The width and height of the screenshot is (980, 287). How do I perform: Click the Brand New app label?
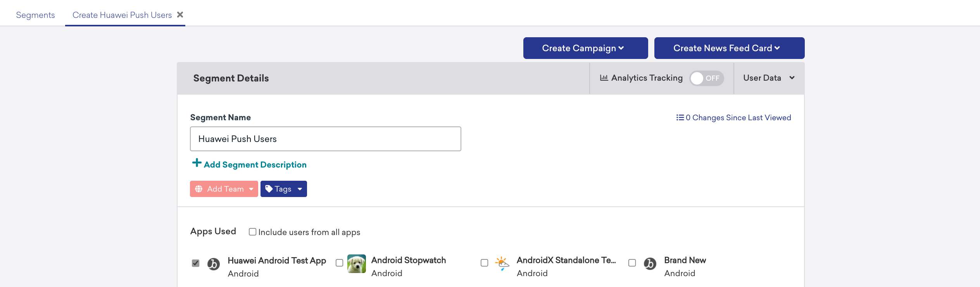[x=685, y=260]
